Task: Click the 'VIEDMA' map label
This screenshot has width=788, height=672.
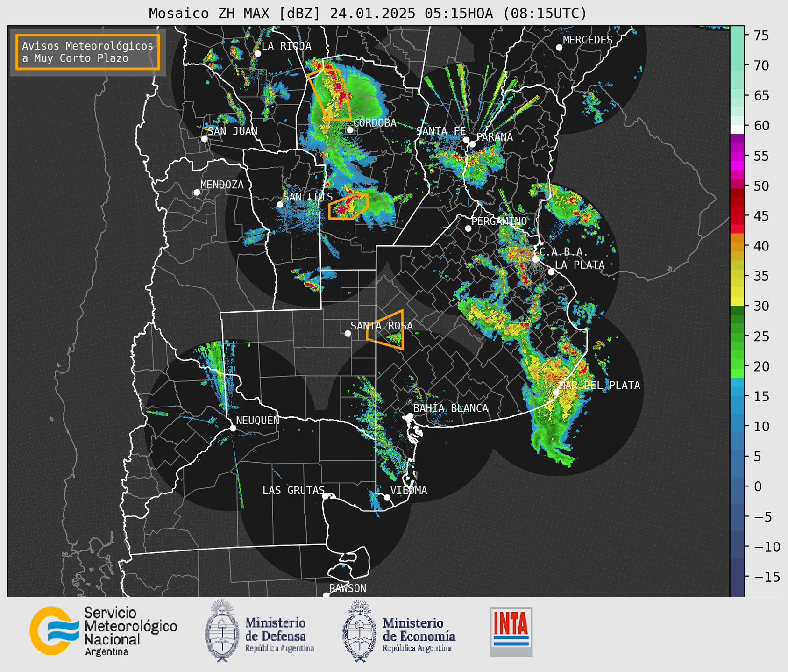Action: click(409, 490)
